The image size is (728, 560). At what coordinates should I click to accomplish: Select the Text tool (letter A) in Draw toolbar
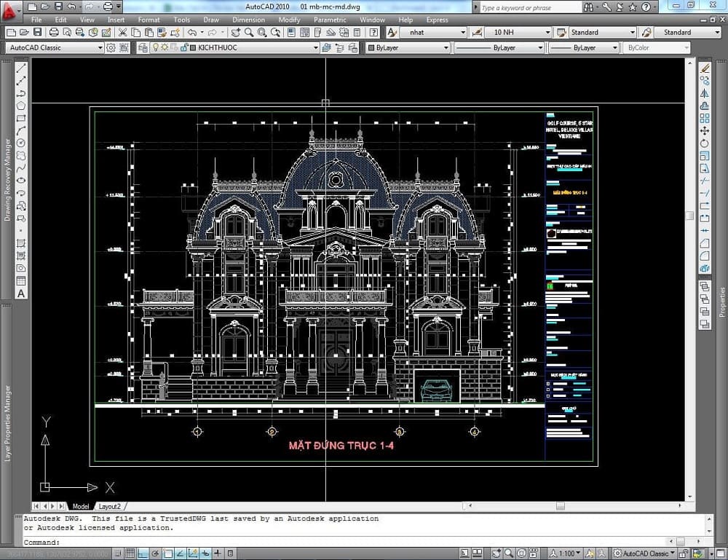(x=21, y=293)
